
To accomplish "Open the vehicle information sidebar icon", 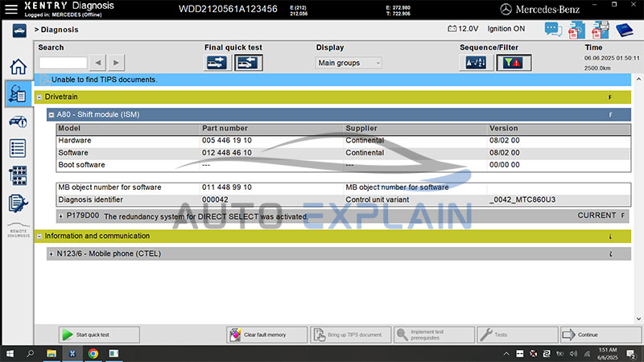I will [18, 121].
